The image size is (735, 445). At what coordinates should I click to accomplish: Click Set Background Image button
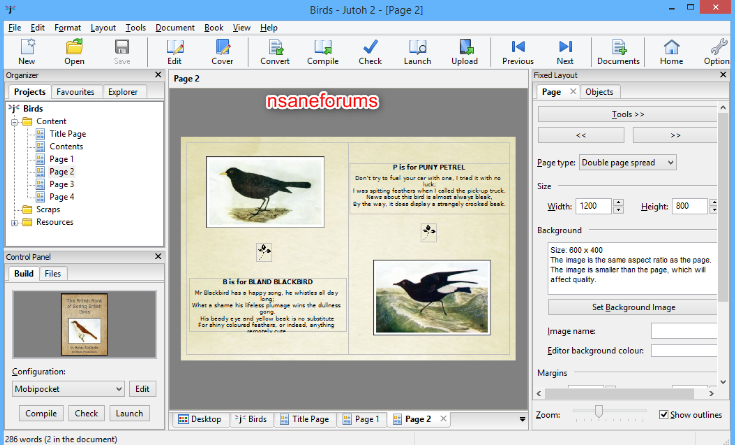633,307
